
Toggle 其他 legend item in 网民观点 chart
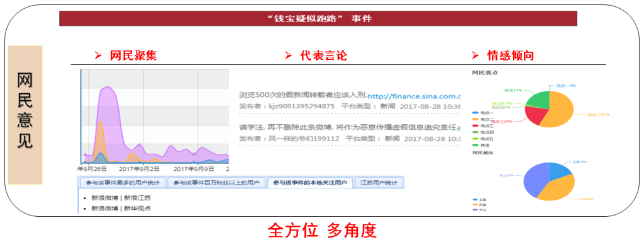click(480, 145)
